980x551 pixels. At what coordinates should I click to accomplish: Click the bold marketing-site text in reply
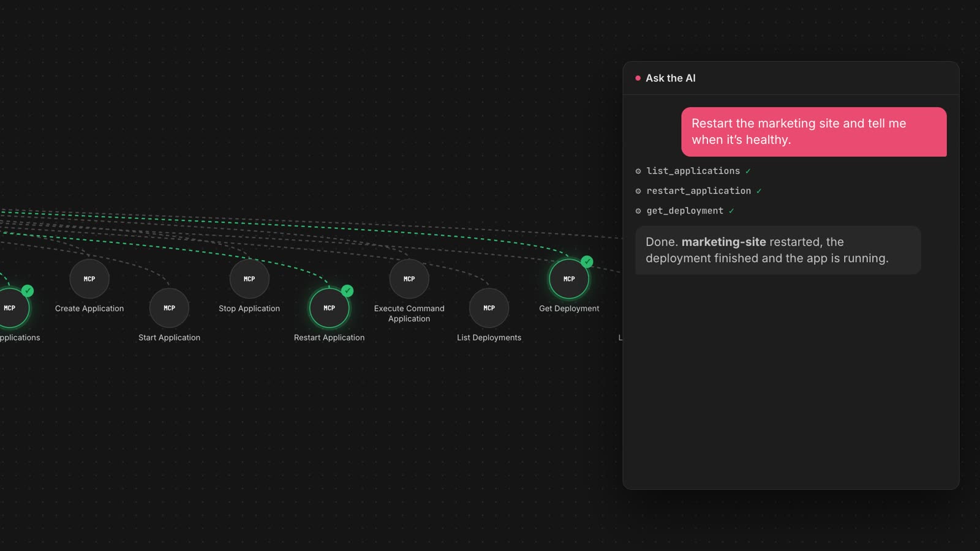click(724, 242)
